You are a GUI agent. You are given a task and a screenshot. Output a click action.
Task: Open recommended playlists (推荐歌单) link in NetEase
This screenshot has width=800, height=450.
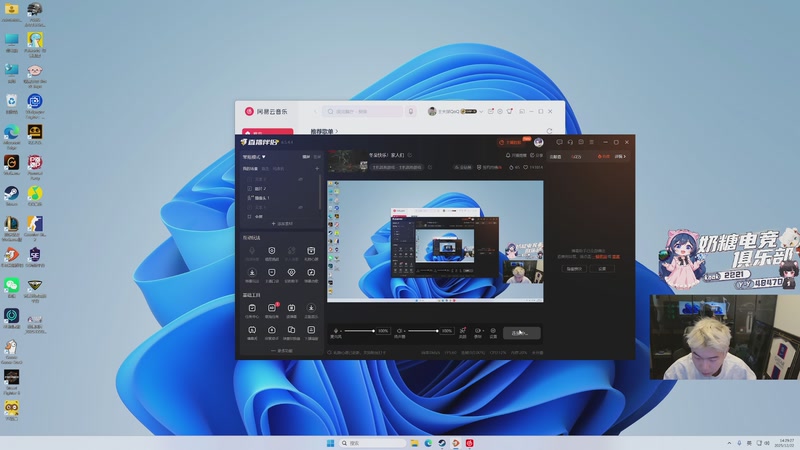point(324,131)
